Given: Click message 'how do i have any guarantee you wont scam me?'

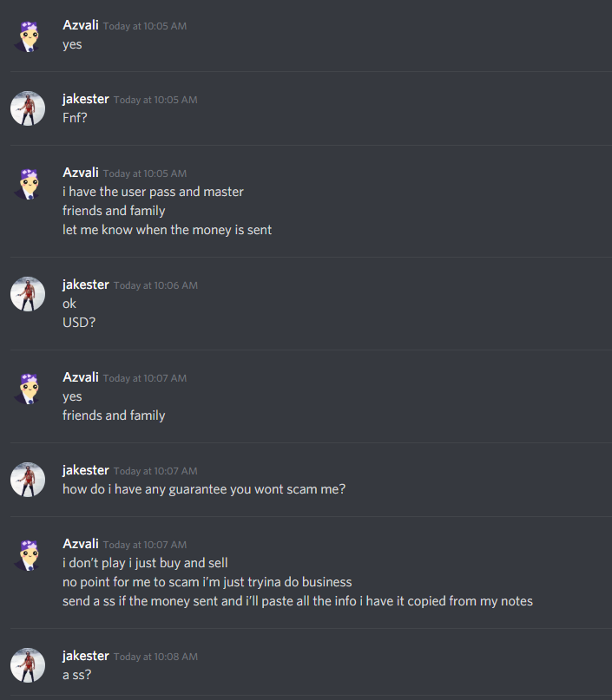Looking at the screenshot, I should coord(204,489).
